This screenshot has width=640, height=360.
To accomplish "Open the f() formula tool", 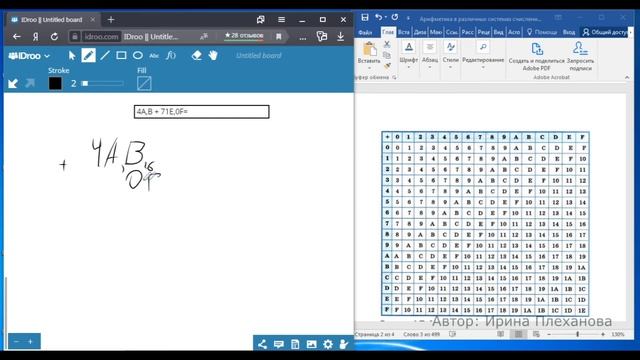I will tap(171, 56).
